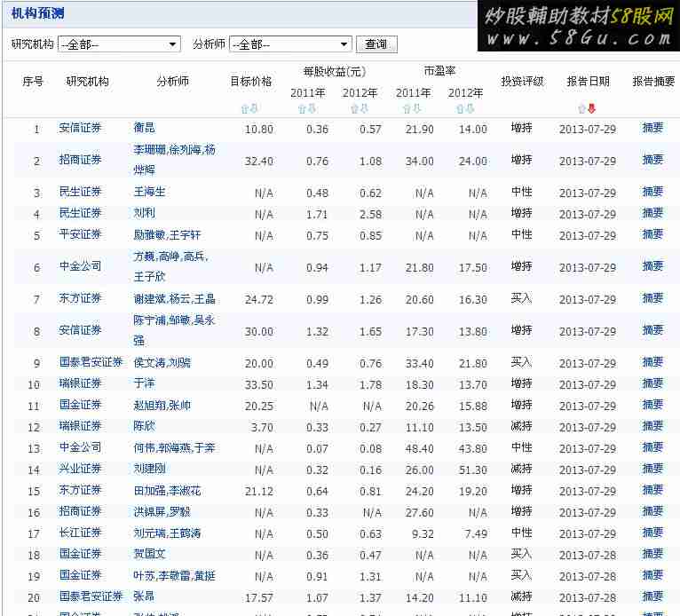Viewport: 680px width, 616px height.
Task: Sort 报告日期 descending with red down arrow
Action: click(x=591, y=108)
